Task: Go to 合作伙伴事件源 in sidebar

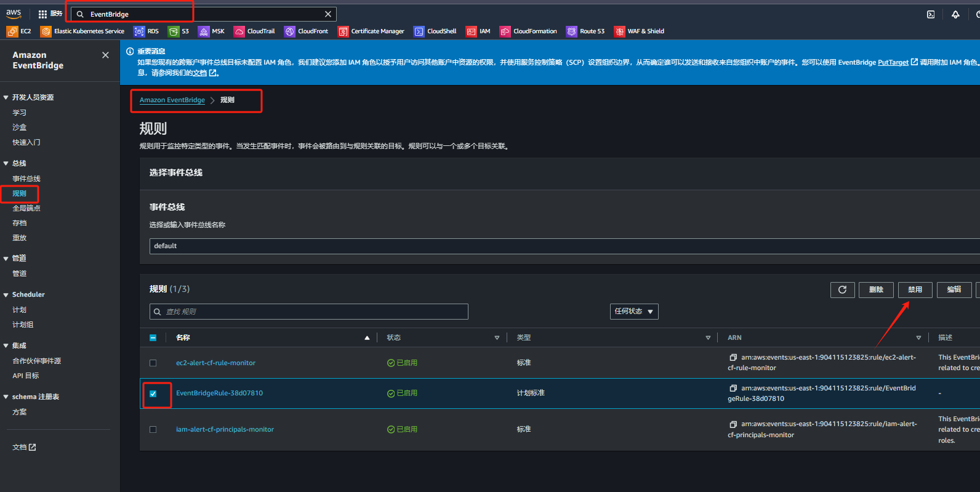Action: 37,361
